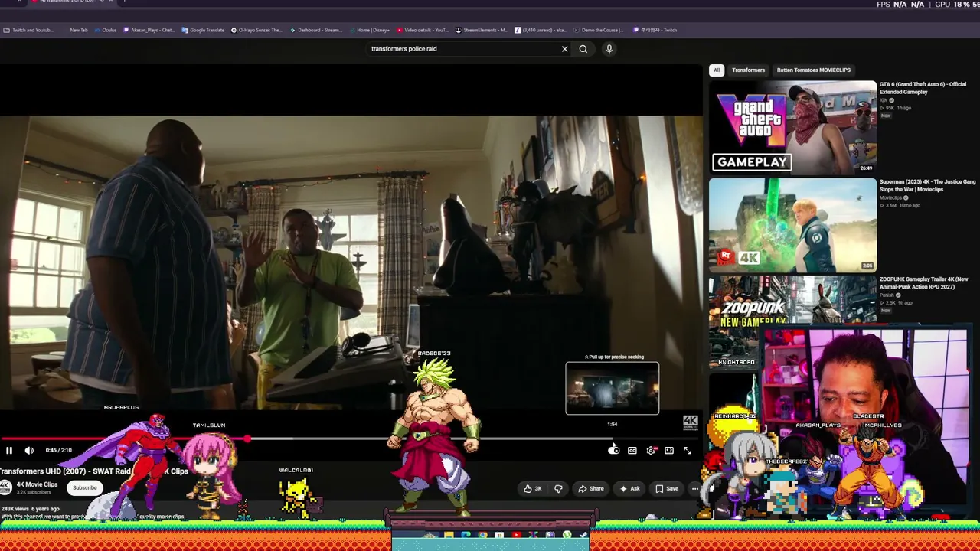Click the 243K views text
980x551 pixels.
15,509
